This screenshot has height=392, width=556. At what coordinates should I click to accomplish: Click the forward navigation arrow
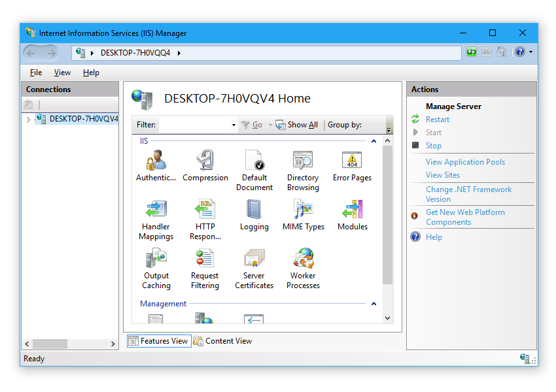coord(51,53)
